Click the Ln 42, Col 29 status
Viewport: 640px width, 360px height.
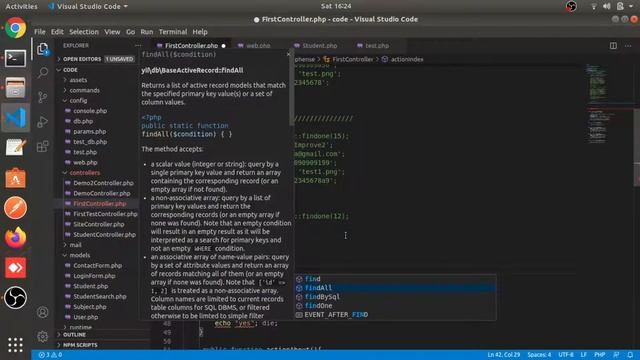point(504,355)
